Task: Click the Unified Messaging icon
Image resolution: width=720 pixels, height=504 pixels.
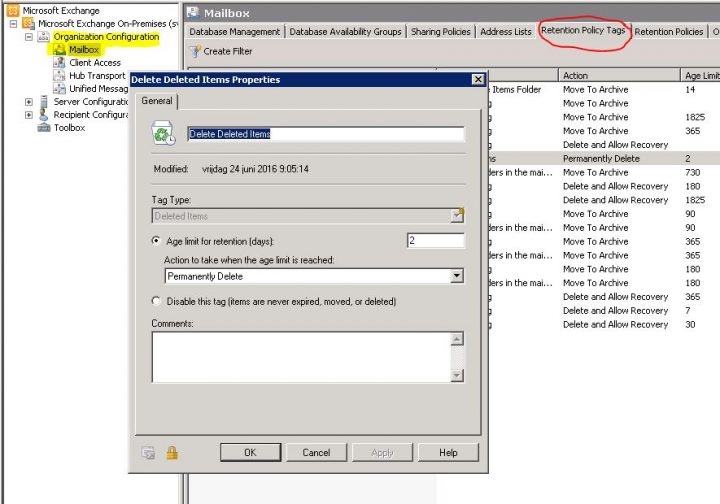Action: (59, 88)
